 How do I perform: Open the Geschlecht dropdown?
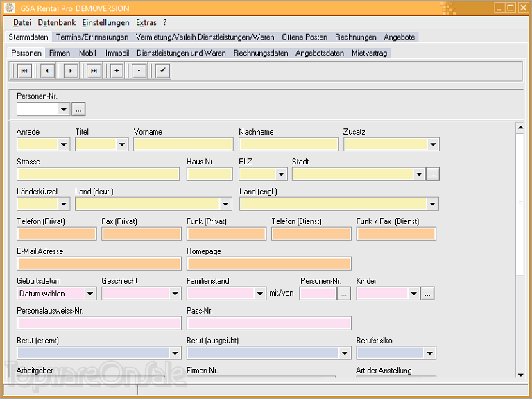pyautogui.click(x=175, y=294)
